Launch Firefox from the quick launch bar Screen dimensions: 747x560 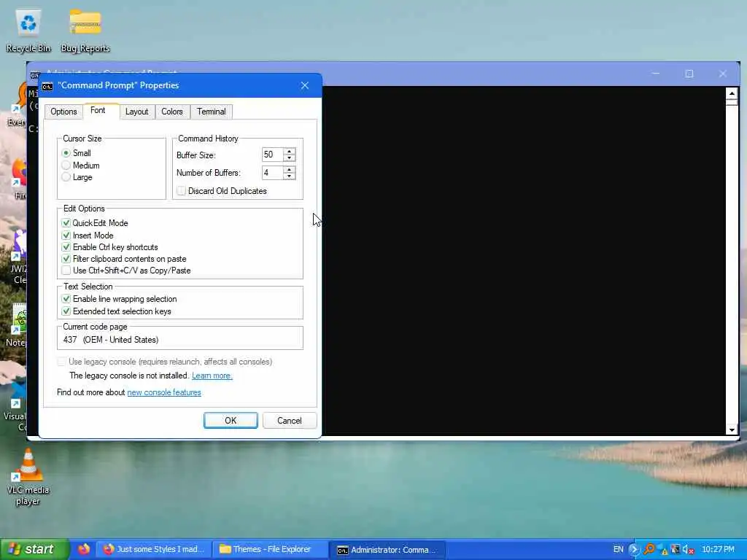(85, 549)
